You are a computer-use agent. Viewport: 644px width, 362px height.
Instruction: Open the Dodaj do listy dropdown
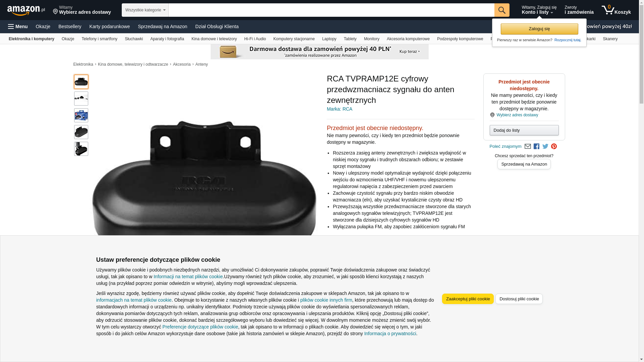pyautogui.click(x=524, y=130)
